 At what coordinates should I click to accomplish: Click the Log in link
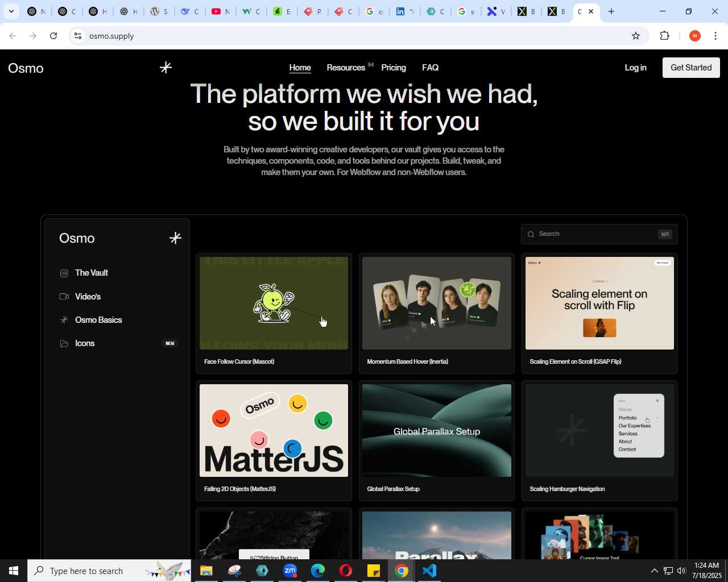click(635, 68)
